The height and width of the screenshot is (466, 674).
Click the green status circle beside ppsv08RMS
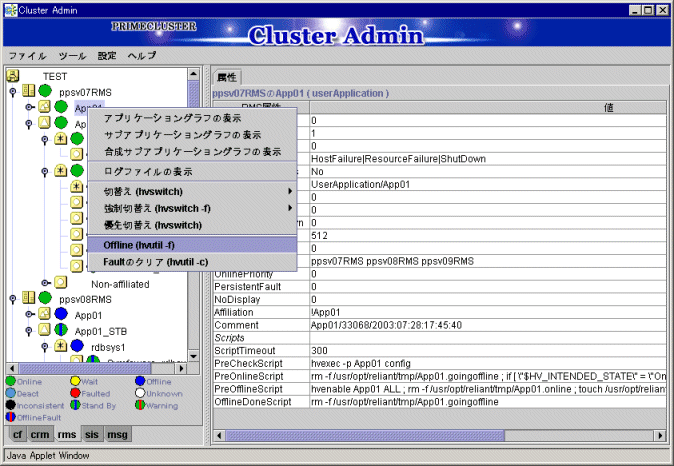[45, 297]
